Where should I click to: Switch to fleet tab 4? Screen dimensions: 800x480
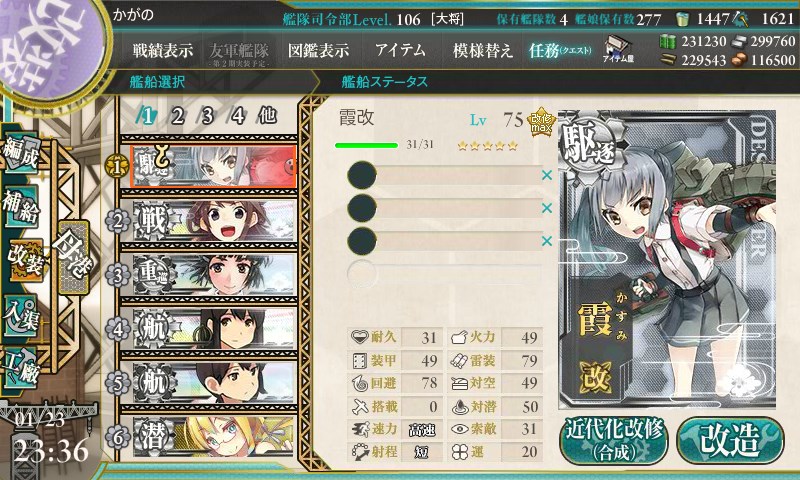[x=237, y=116]
